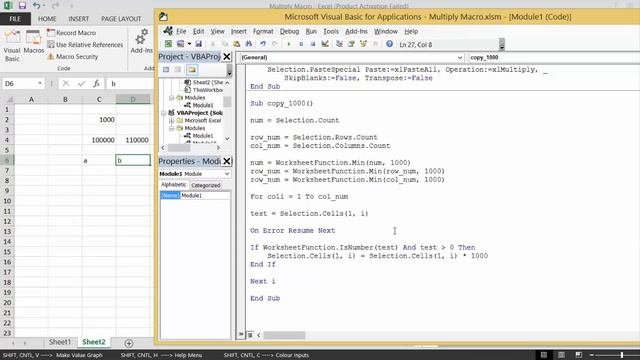The height and width of the screenshot is (360, 640).
Task: Click the Visual Basic ribbon button
Action: pos(12,46)
